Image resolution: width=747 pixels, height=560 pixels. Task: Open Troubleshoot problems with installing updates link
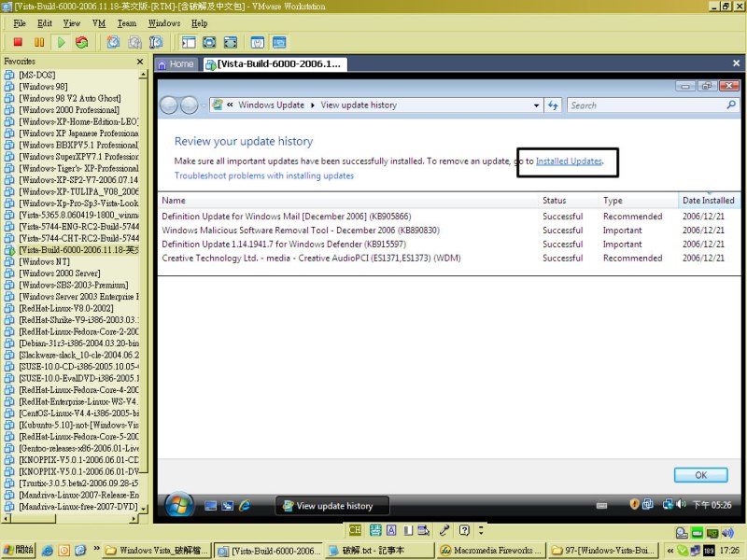point(264,175)
